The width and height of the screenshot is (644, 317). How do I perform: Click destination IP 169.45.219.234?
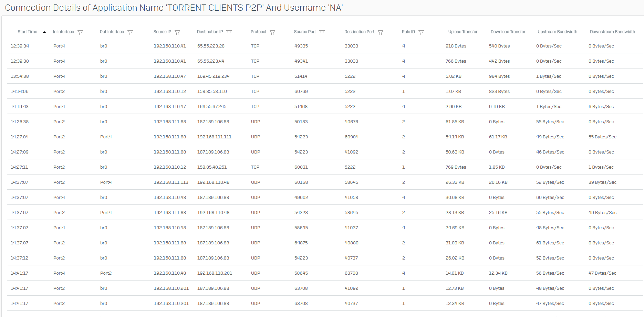point(213,76)
